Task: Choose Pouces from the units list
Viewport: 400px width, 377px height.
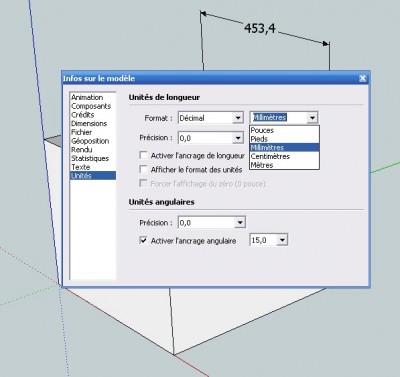Action: 284,130
